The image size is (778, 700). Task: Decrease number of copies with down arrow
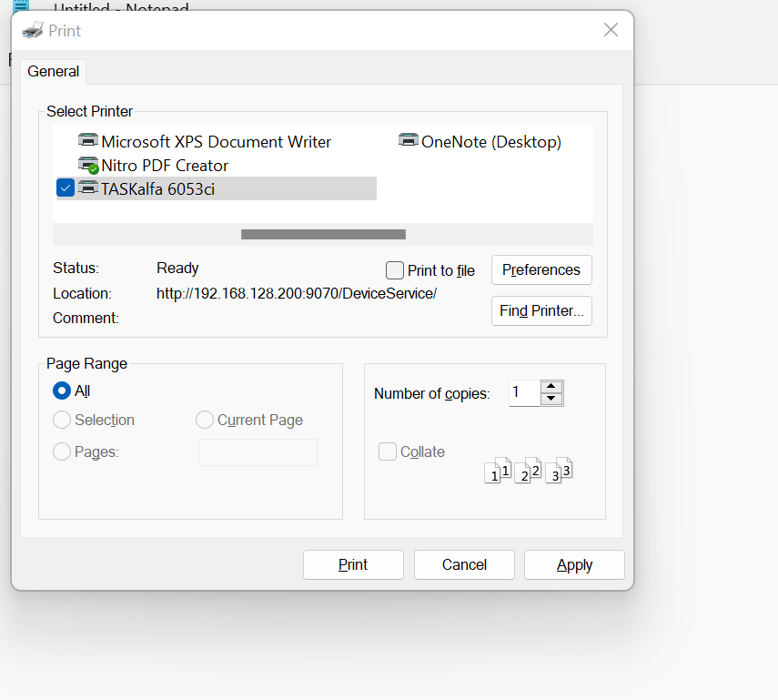551,399
